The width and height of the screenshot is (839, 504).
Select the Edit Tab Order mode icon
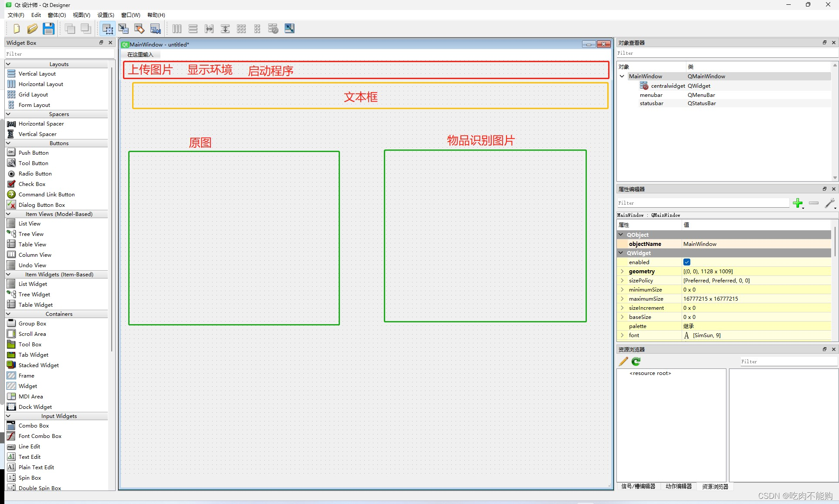(156, 29)
